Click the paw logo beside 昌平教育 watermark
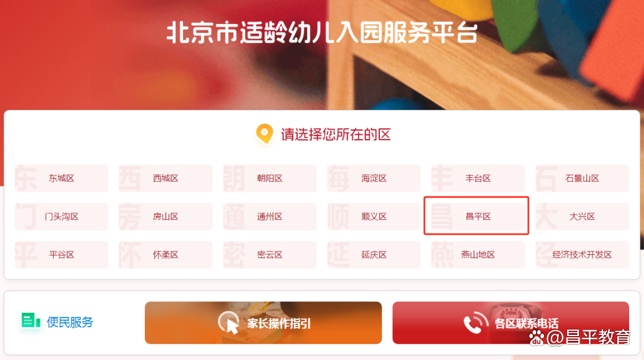The width and height of the screenshot is (644, 360). tap(537, 337)
